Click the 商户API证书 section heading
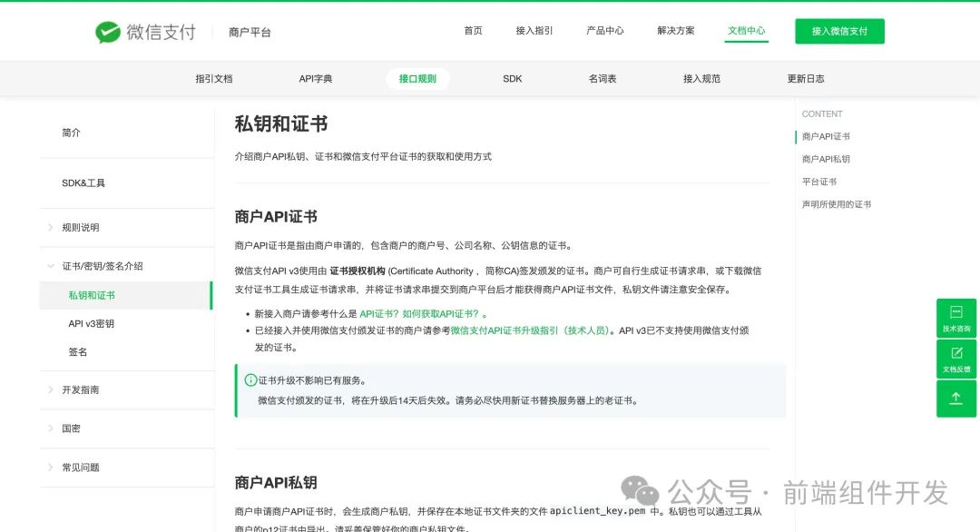Screen dimensions: 980x532 (276, 217)
